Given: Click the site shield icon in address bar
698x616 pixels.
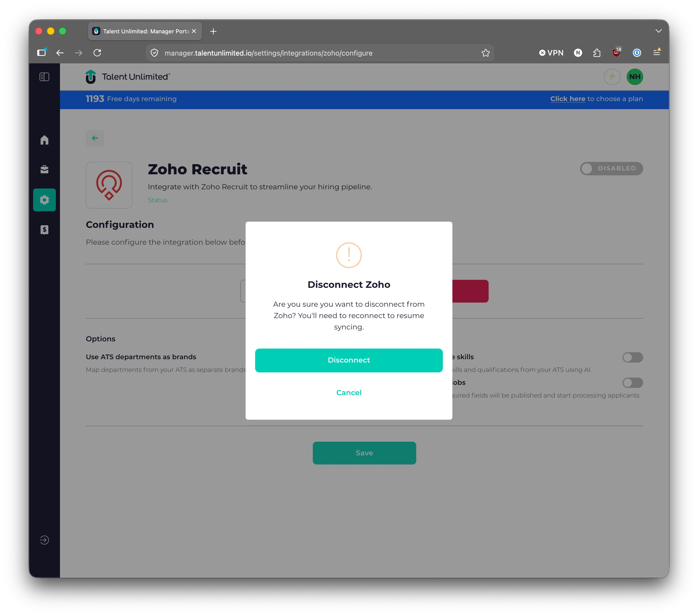Looking at the screenshot, I should coord(154,53).
